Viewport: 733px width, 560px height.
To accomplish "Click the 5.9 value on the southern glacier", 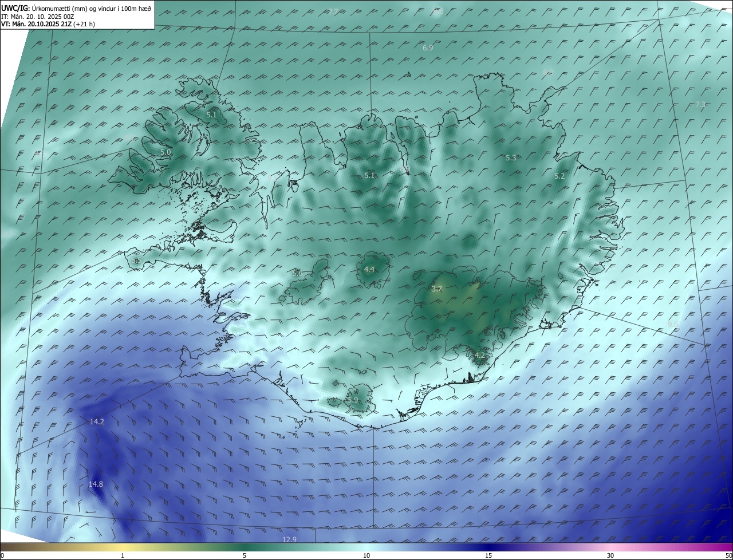I will coord(353,400).
